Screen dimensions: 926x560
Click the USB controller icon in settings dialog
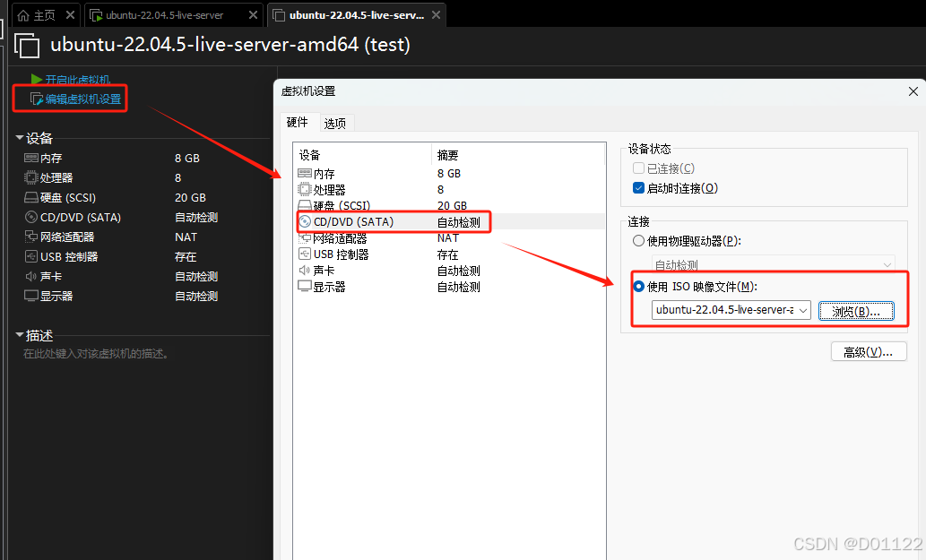click(305, 254)
